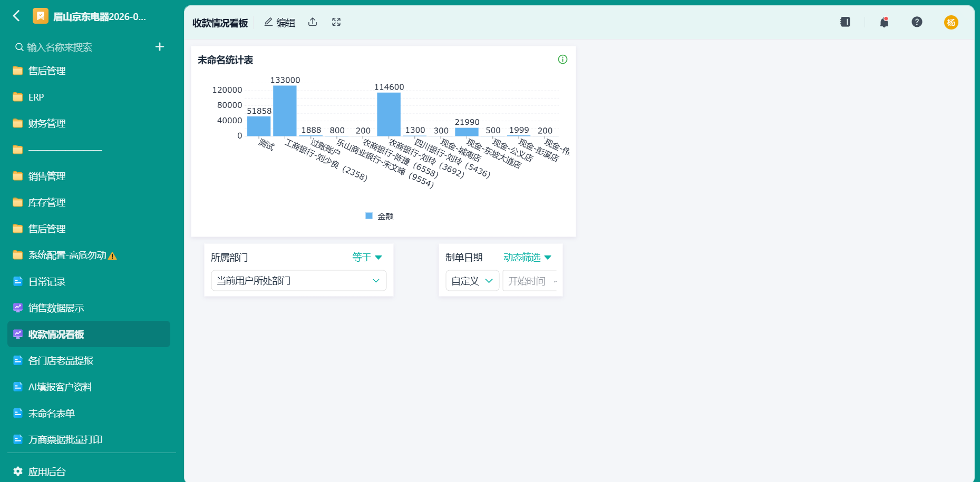
Task: Click the help question mark icon
Action: [917, 22]
